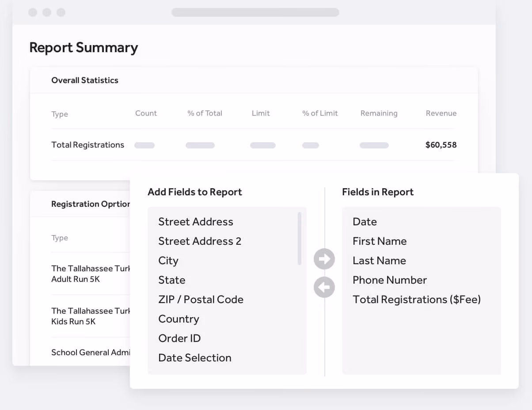Choose City from available fields
Viewport: 532px width, 410px height.
pos(168,261)
